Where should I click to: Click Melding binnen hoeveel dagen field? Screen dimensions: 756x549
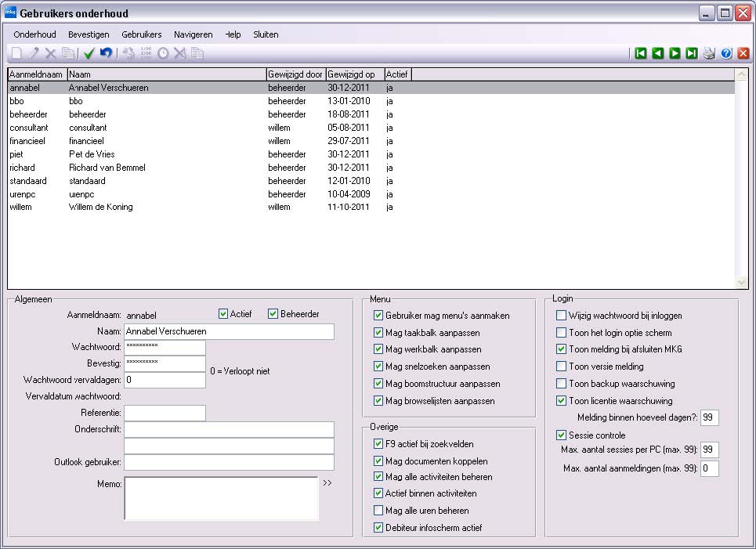(709, 417)
